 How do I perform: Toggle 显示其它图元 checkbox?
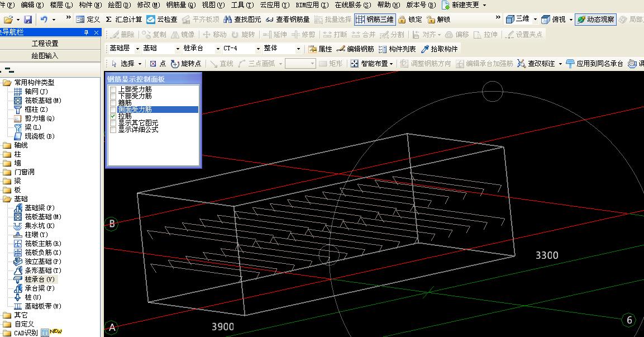tap(113, 123)
